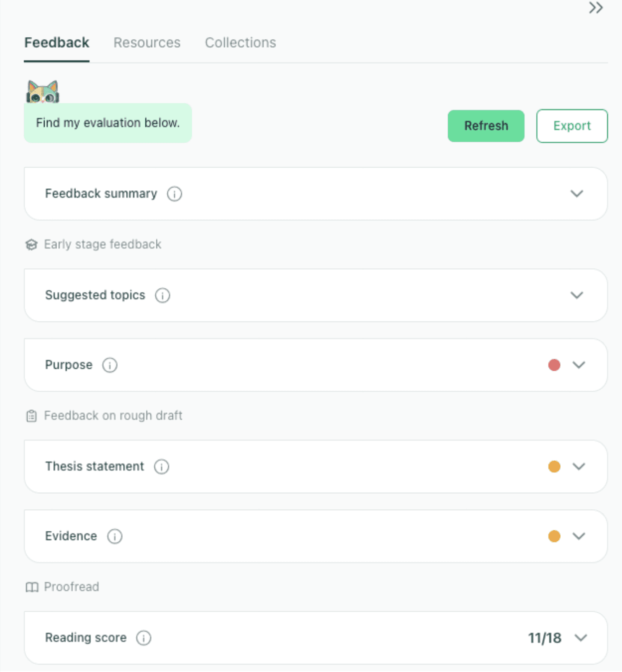Viewport: 622px width, 672px height.
Task: Open info icon beside Purpose
Action: [x=110, y=365]
